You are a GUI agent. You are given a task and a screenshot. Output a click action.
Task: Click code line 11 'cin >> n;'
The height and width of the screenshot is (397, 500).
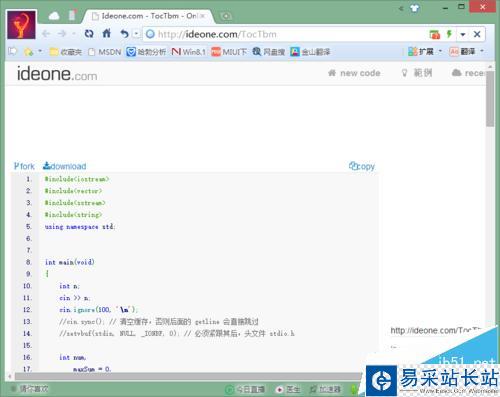[75, 298]
